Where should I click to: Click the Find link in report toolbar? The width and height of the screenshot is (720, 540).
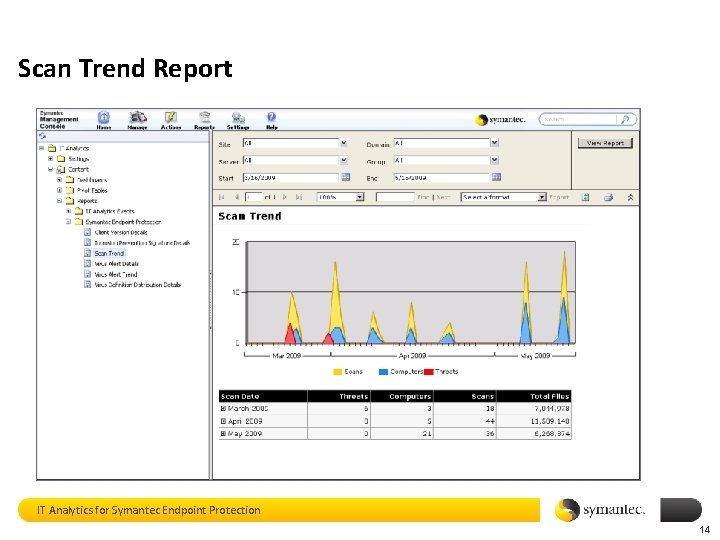(423, 197)
